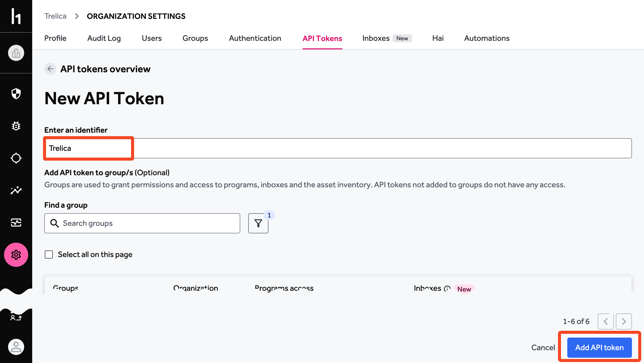
Task: Click the back arrow to API tokens overview
Action: (50, 69)
